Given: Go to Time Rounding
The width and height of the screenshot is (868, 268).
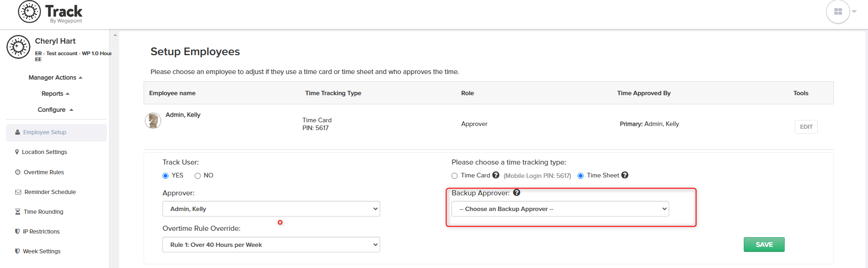Looking at the screenshot, I should (x=44, y=212).
